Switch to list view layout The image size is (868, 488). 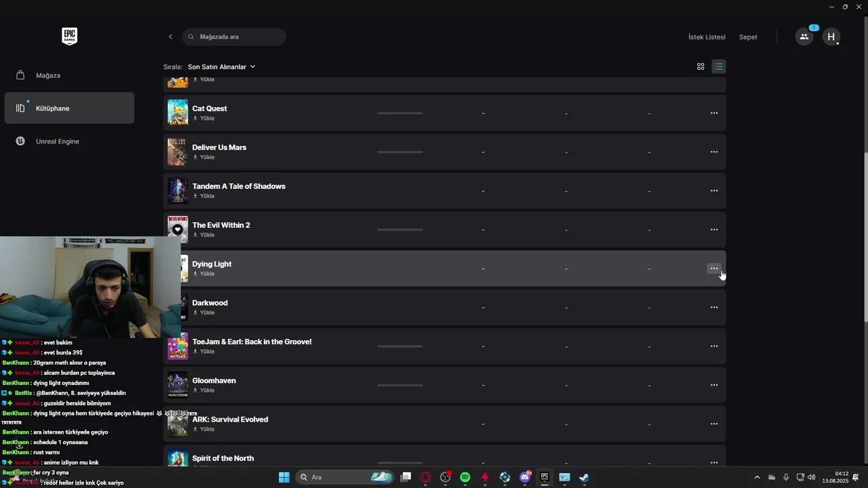point(719,66)
